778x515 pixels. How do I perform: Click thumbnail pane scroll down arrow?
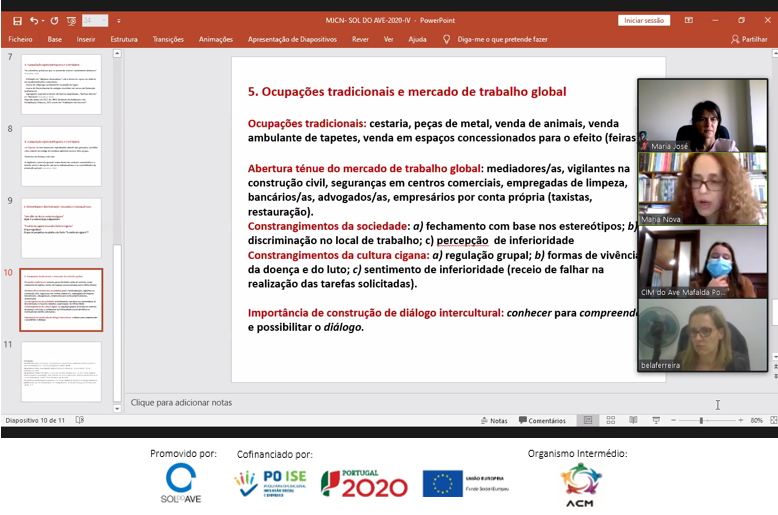coord(117,409)
